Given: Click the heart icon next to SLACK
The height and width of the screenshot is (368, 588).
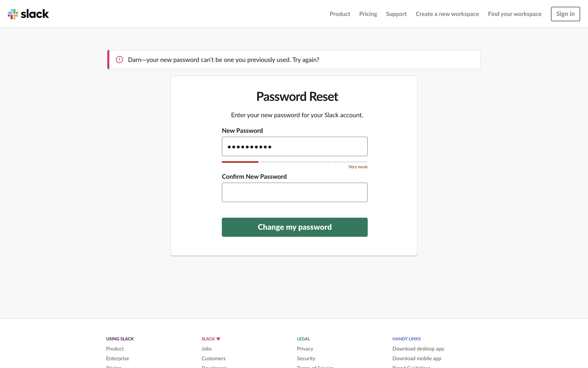Looking at the screenshot, I should pyautogui.click(x=218, y=339).
